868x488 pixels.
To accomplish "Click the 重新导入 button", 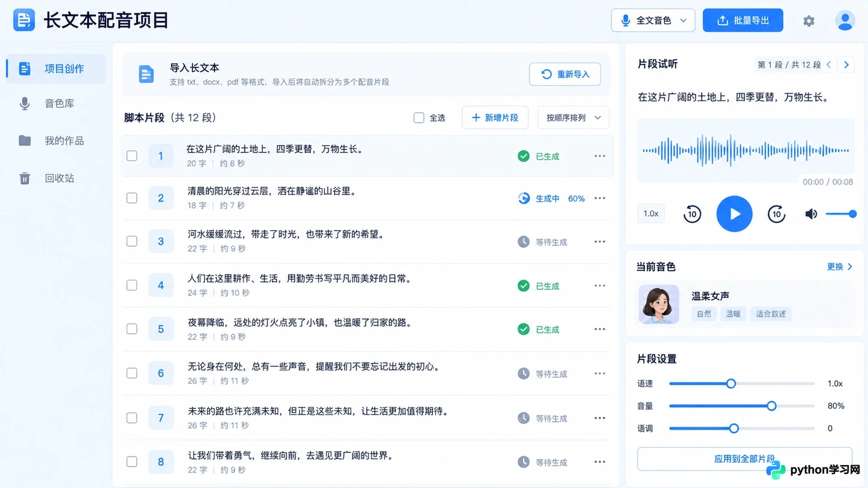I will [x=565, y=74].
